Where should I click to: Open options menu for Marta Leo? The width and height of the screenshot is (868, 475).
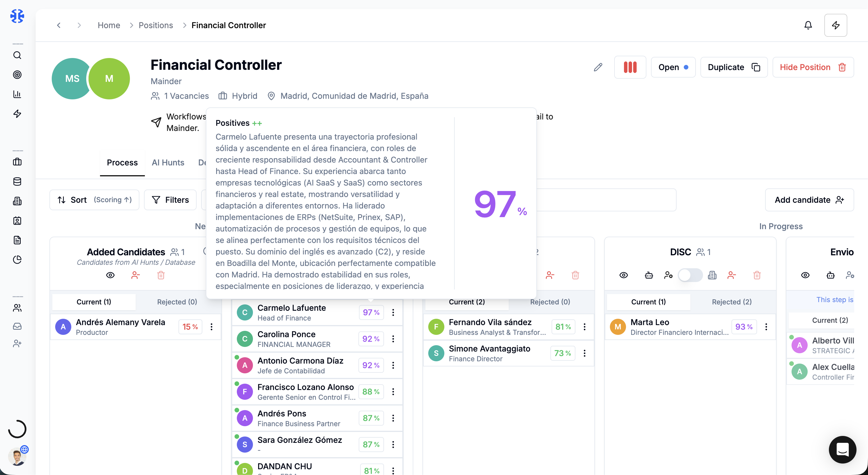pos(766,327)
